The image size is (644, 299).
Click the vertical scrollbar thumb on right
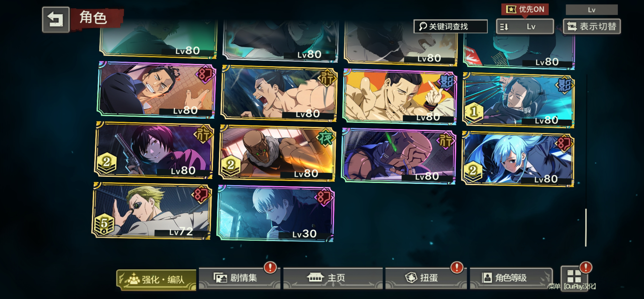(x=586, y=227)
